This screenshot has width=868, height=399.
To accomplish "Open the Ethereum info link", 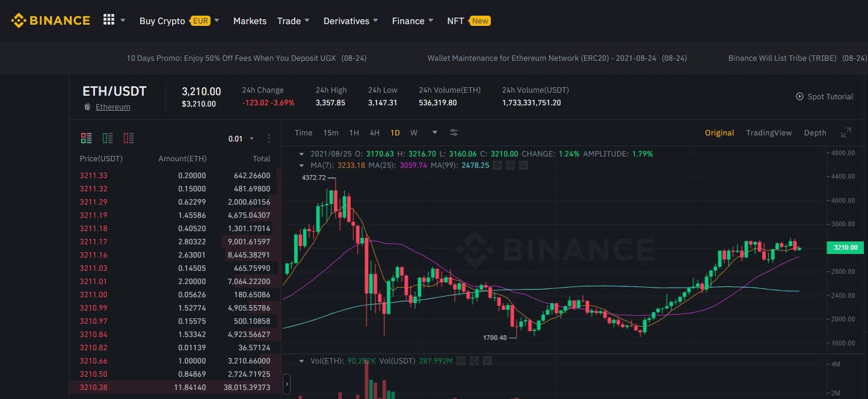I will 112,107.
